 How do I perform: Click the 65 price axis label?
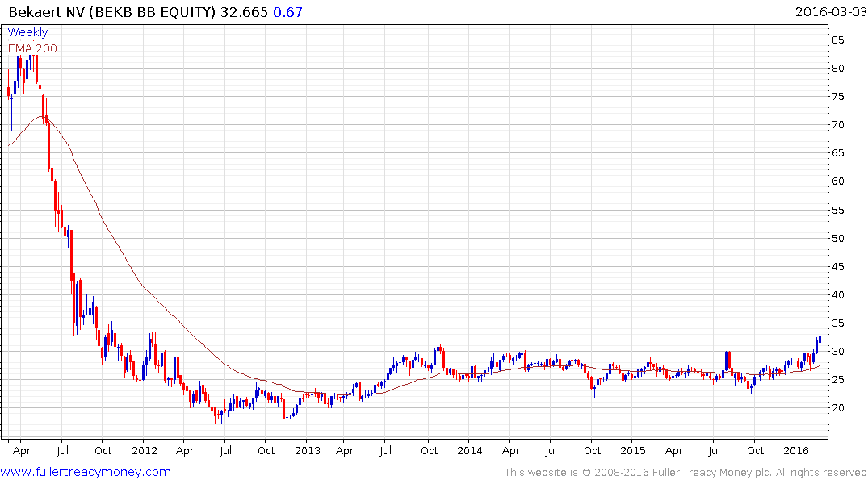[837, 152]
